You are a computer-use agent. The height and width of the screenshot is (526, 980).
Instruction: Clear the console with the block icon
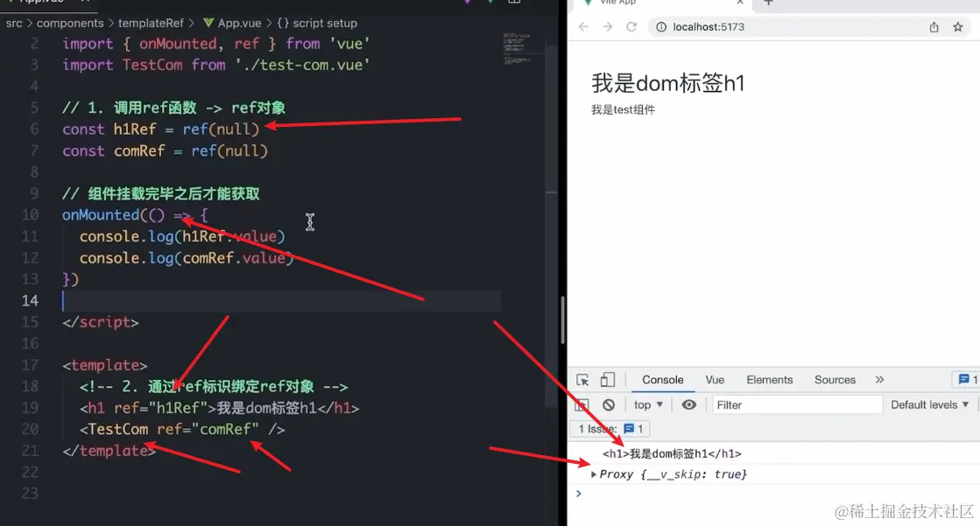point(609,405)
